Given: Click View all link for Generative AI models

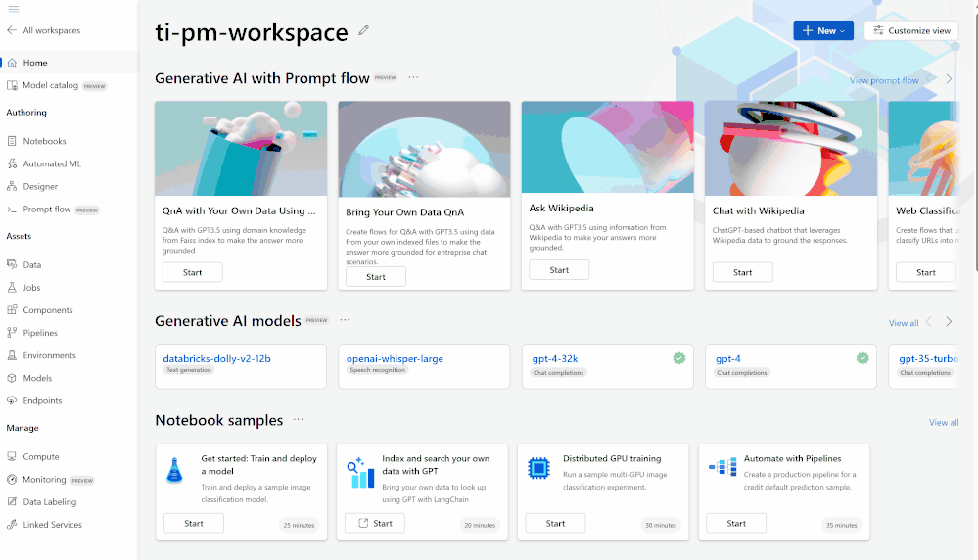Looking at the screenshot, I should (x=904, y=323).
